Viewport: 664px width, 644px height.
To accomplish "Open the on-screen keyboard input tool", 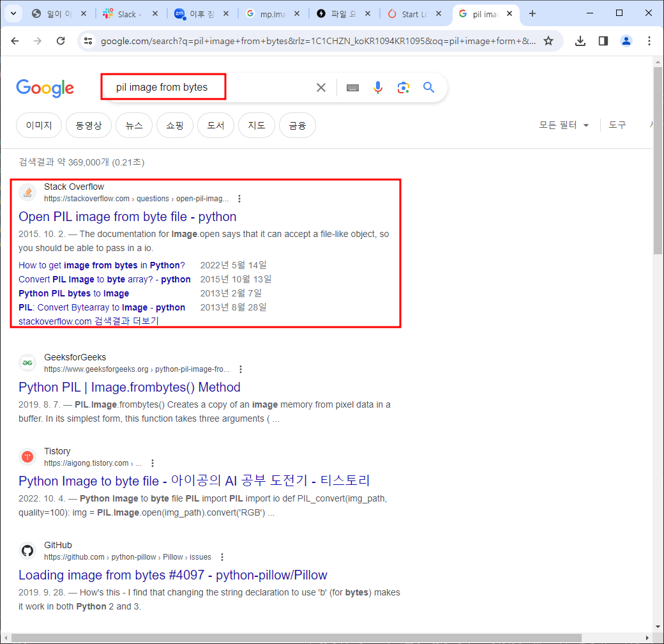I will coord(352,88).
